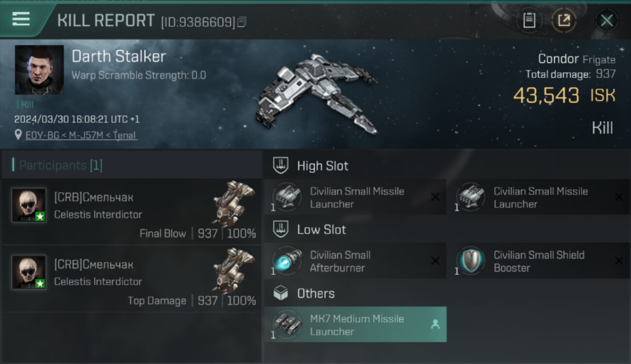Click the share export icon
This screenshot has height=364, width=631.
click(x=564, y=20)
